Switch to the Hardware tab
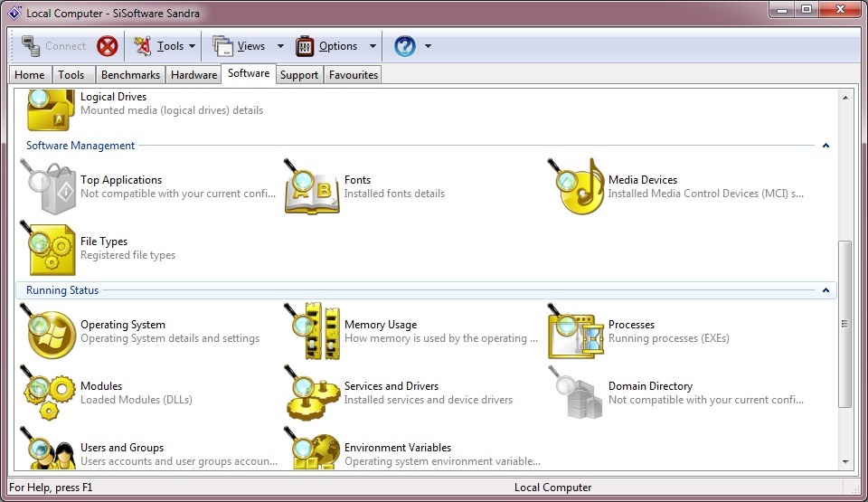This screenshot has height=502, width=868. pyautogui.click(x=193, y=75)
